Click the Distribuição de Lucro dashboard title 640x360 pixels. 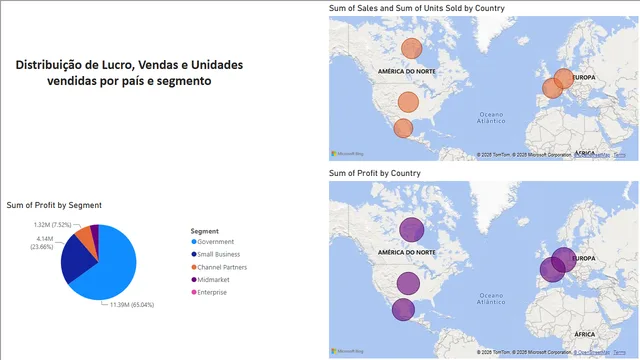(x=129, y=73)
